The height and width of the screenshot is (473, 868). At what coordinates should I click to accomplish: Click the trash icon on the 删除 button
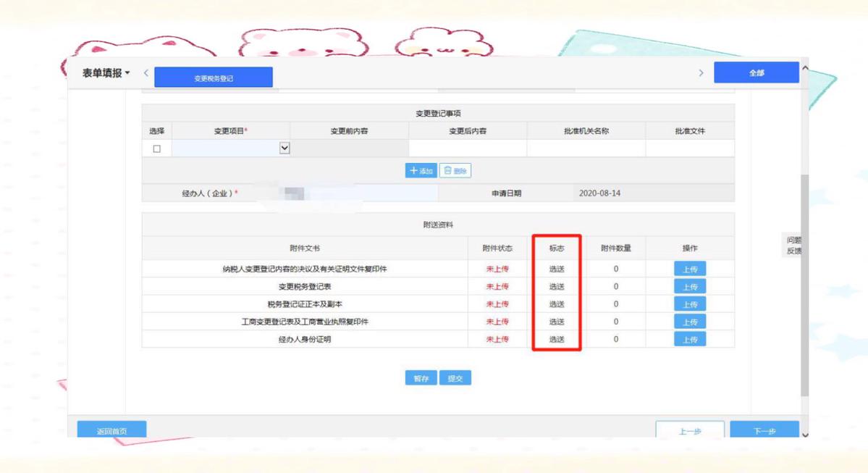[x=448, y=170]
